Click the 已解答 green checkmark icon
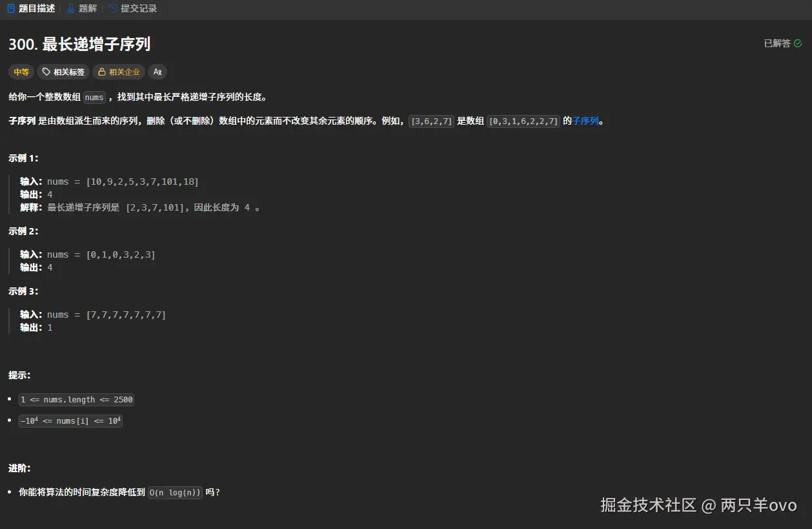The image size is (812, 529). [x=798, y=43]
